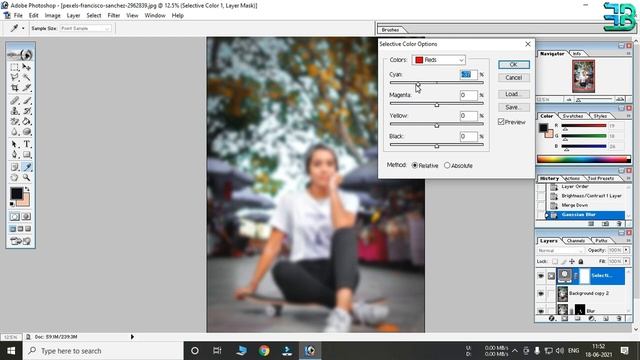640x360 pixels.
Task: Open the Sample Size dropdown
Action: [85, 28]
